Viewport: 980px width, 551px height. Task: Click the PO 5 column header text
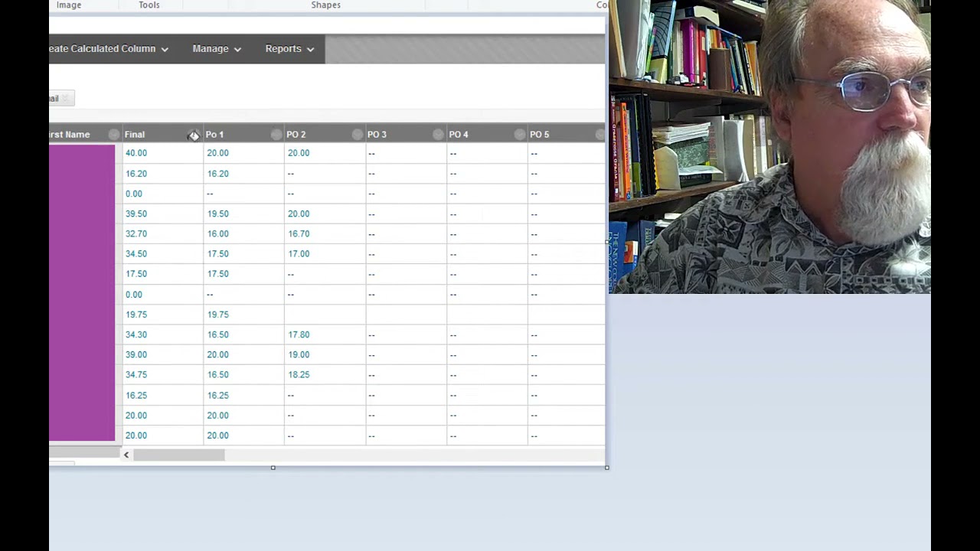coord(540,135)
